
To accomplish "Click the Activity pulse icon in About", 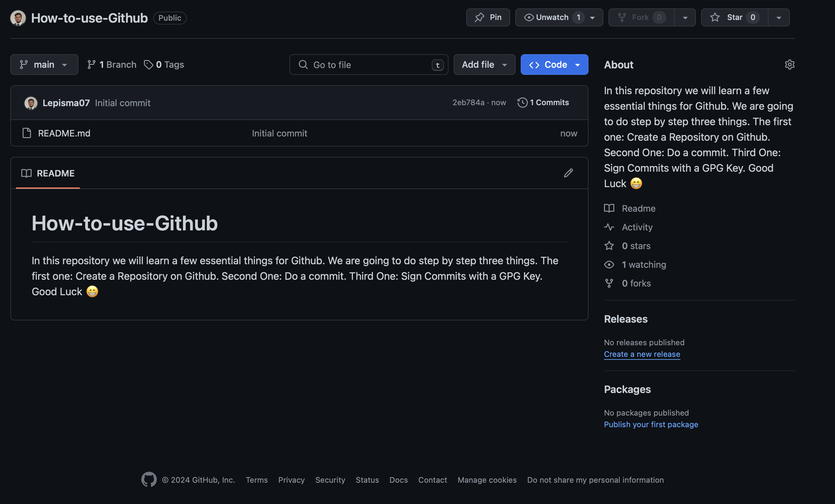I will pyautogui.click(x=609, y=227).
